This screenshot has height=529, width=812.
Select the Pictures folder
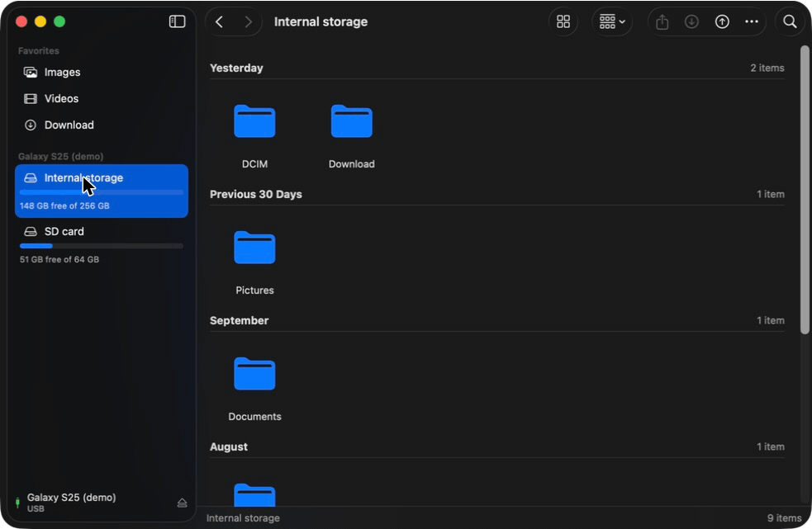254,248
